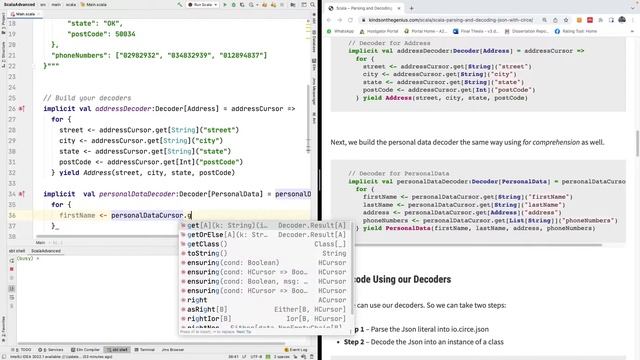
Task: Open the WhatsApp bookmark
Action: tap(340, 31)
